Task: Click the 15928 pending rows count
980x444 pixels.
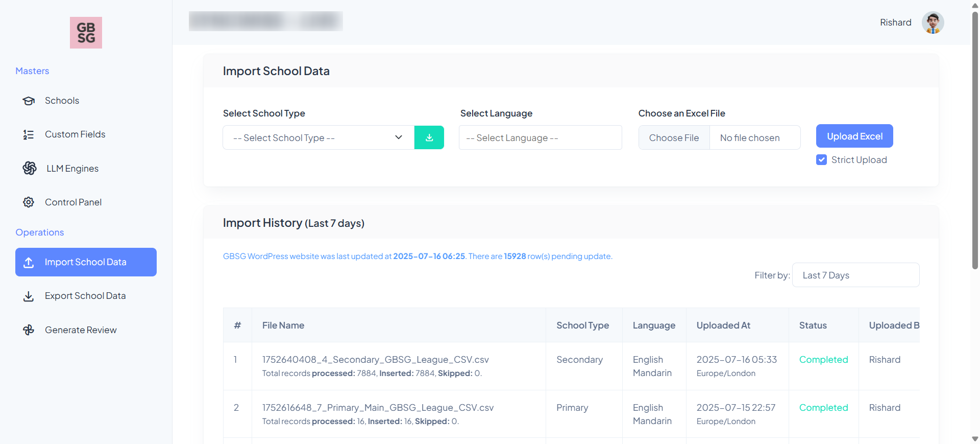Action: pos(515,256)
